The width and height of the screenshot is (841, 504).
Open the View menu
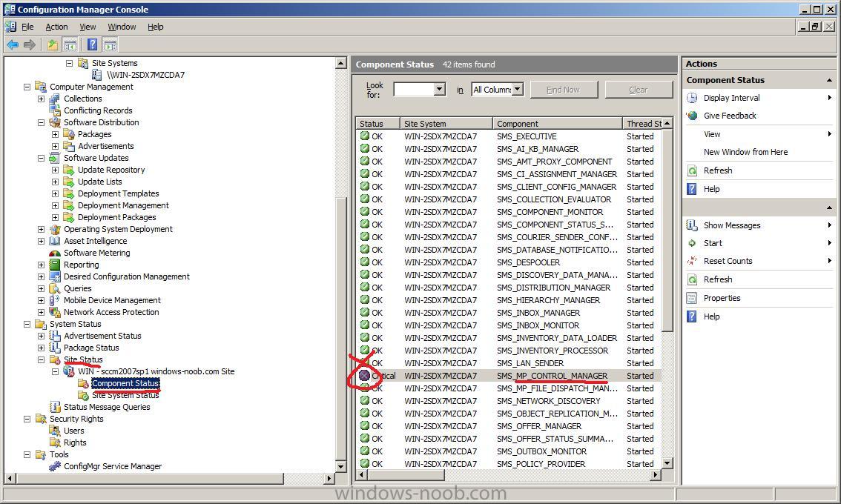[x=88, y=27]
